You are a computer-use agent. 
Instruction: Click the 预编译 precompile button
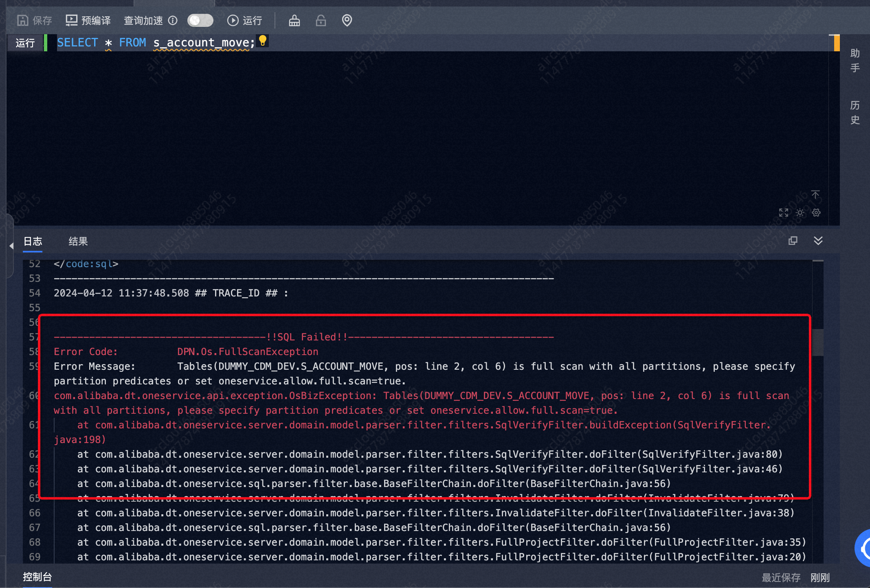[x=88, y=20]
